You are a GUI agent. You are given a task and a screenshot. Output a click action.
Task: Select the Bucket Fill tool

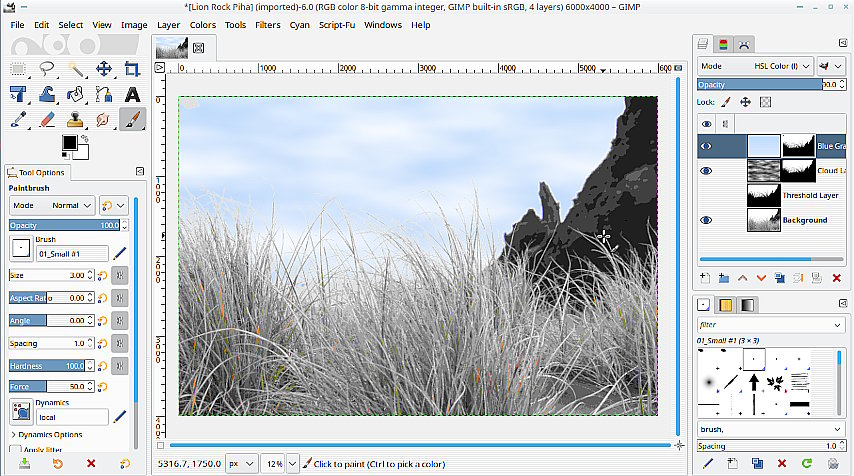(x=75, y=94)
